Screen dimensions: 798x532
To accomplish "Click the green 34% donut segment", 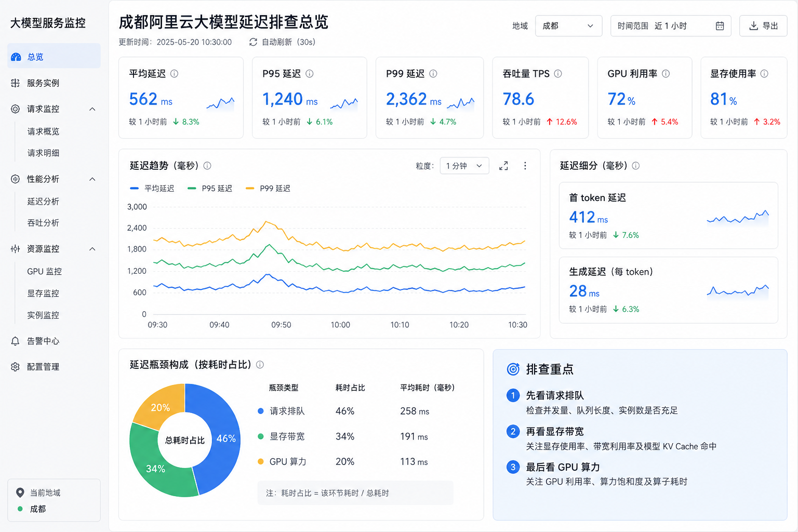I will [x=156, y=468].
